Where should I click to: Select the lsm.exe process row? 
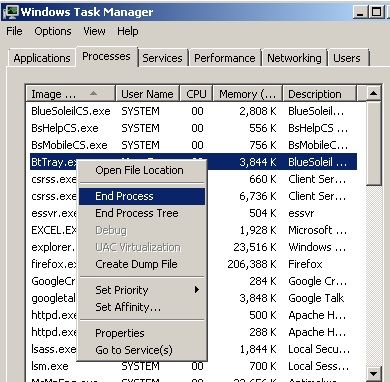[x=193, y=366]
